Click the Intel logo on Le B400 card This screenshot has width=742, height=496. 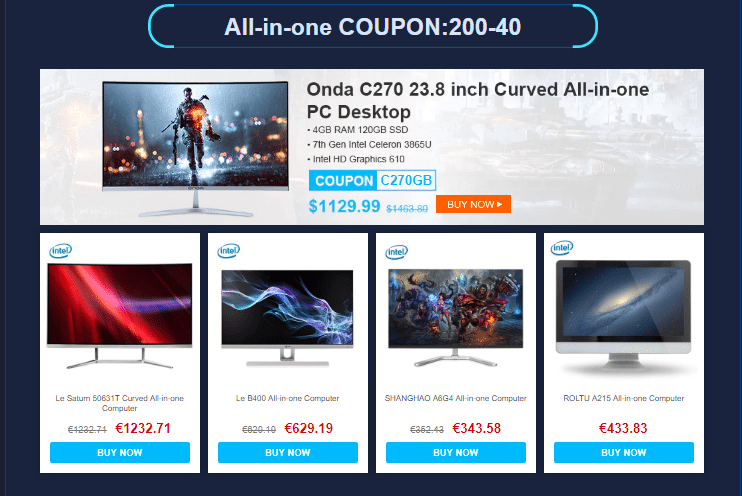pos(229,250)
